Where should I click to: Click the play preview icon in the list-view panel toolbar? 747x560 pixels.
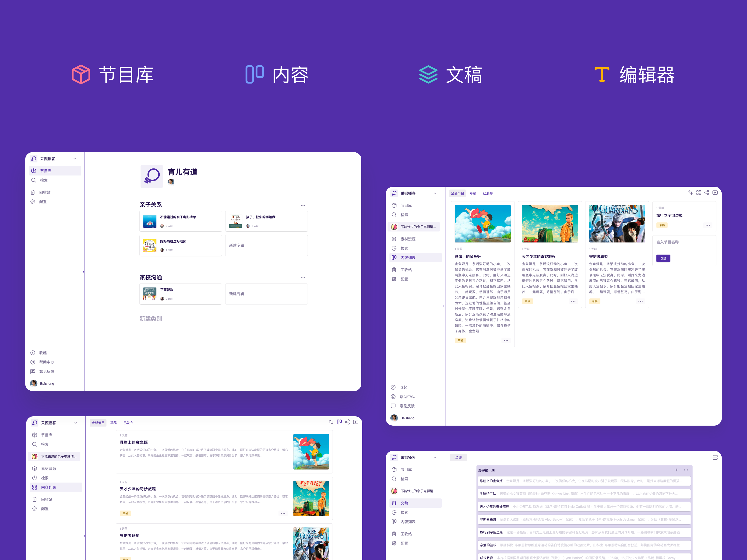click(356, 422)
